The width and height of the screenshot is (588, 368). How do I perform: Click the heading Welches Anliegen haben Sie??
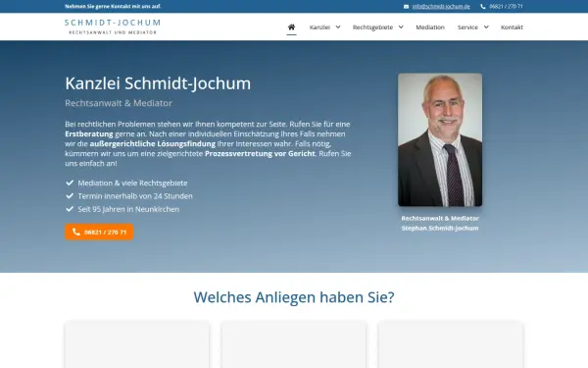(x=294, y=297)
